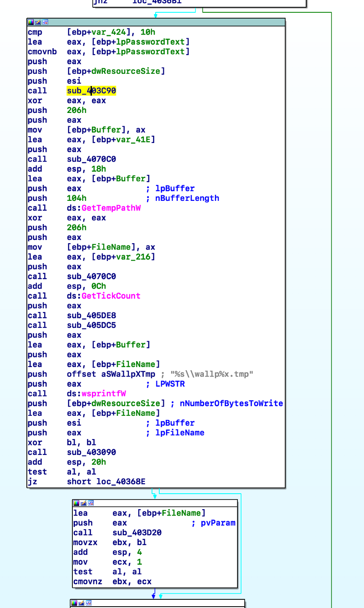
Task: Click the '[ebp+FileName], ax' operand
Action: (111, 247)
